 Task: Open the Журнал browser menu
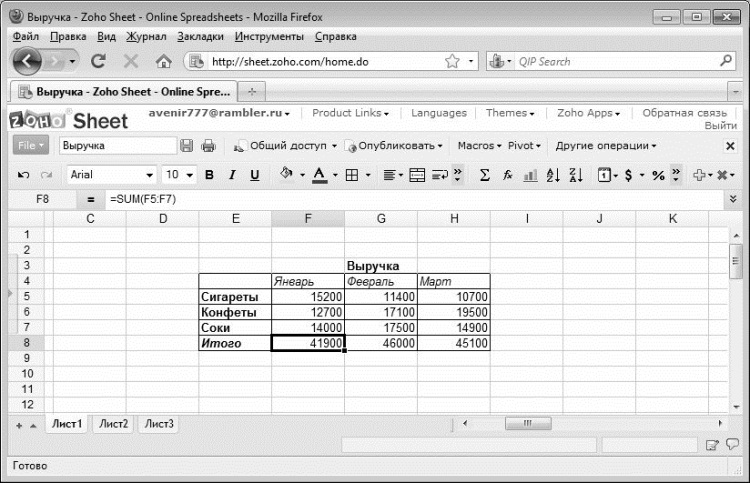click(146, 36)
